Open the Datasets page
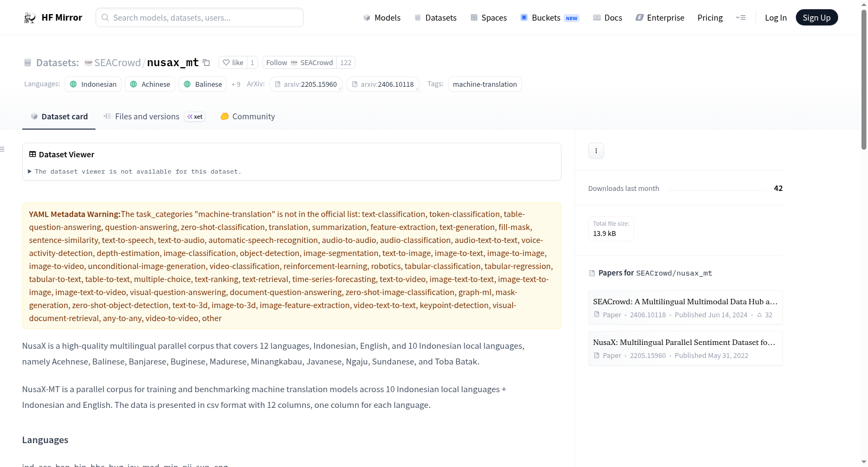 point(435,17)
